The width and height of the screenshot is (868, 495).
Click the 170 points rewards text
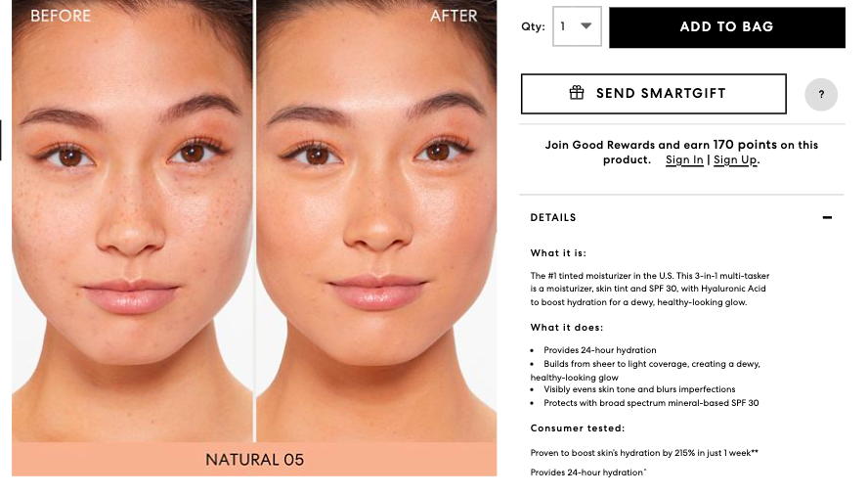point(745,145)
